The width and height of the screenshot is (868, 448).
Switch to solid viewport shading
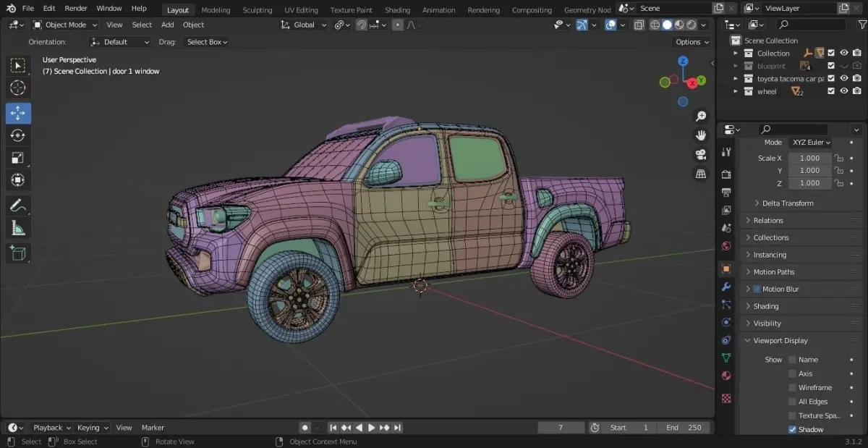point(667,25)
